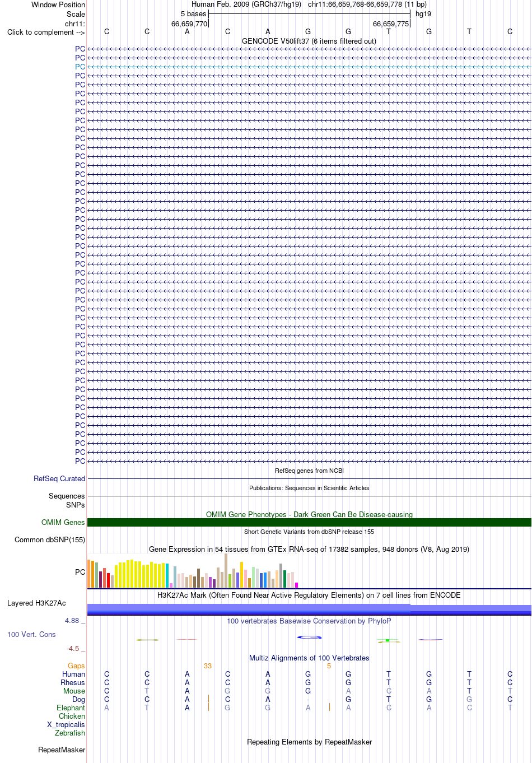The width and height of the screenshot is (532, 763).
Task: Click the light-blue highlighted PC transcript label
Action: [80, 67]
